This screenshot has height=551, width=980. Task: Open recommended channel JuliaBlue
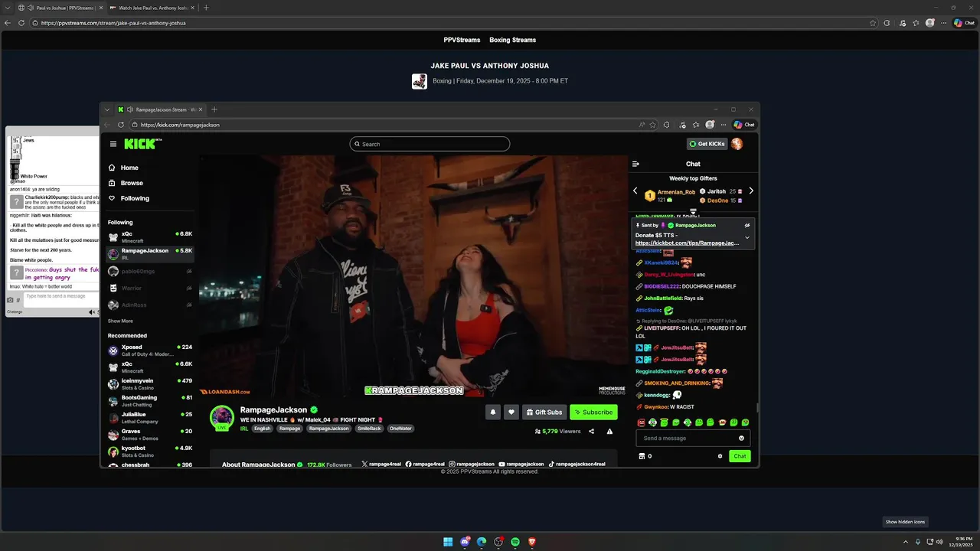(149, 418)
